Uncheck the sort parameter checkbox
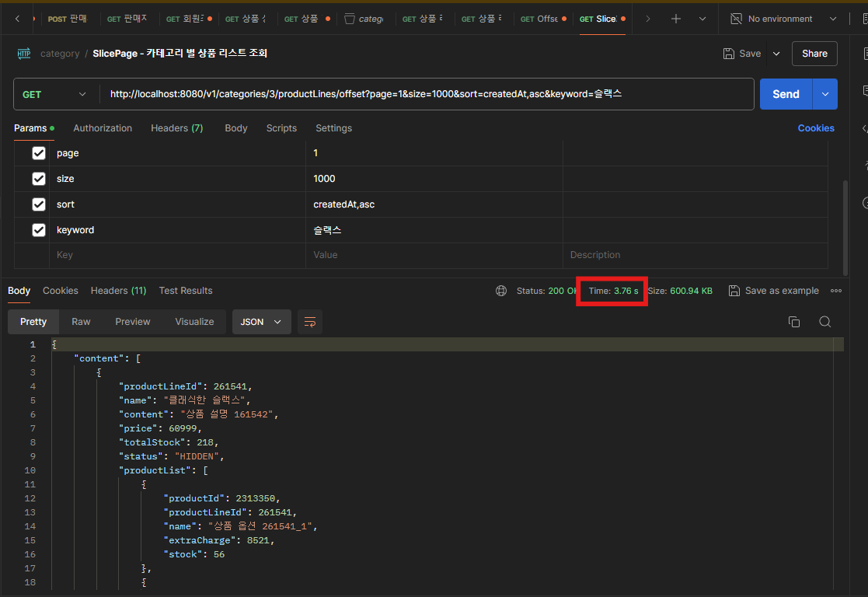 39,204
